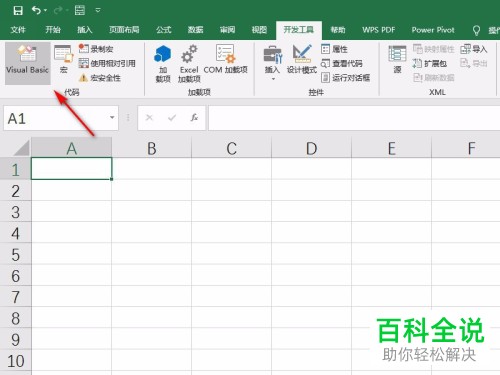Click cell A1
500x375 pixels.
point(71,169)
